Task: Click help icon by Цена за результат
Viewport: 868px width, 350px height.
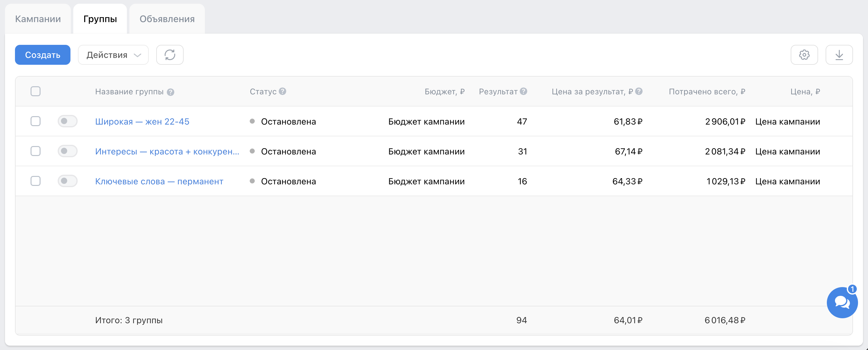Action: point(639,91)
